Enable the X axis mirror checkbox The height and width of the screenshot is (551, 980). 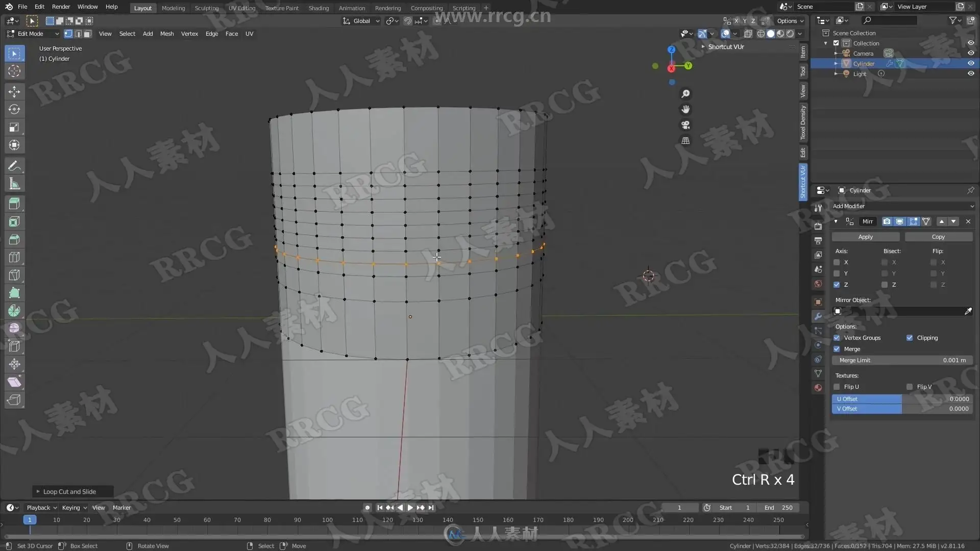coord(837,262)
